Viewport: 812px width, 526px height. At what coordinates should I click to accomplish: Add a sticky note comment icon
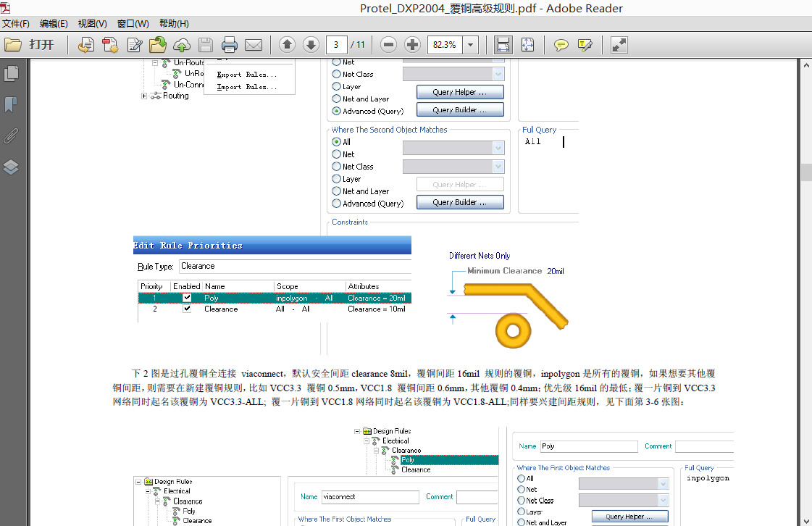[x=561, y=45]
